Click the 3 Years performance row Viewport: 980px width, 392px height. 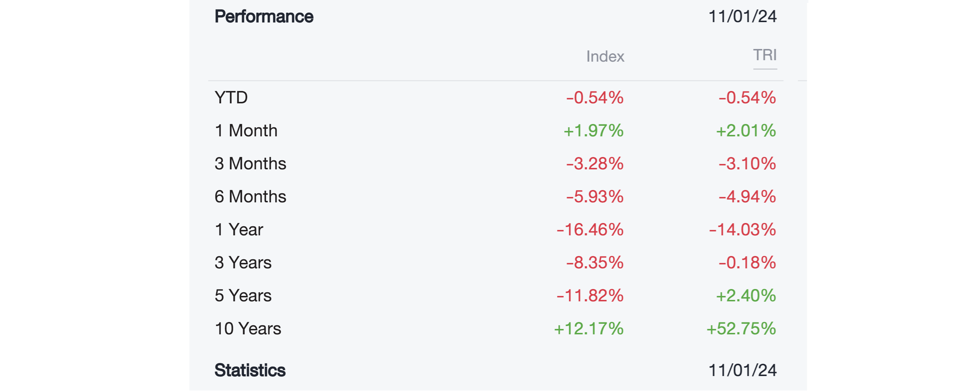243,262
